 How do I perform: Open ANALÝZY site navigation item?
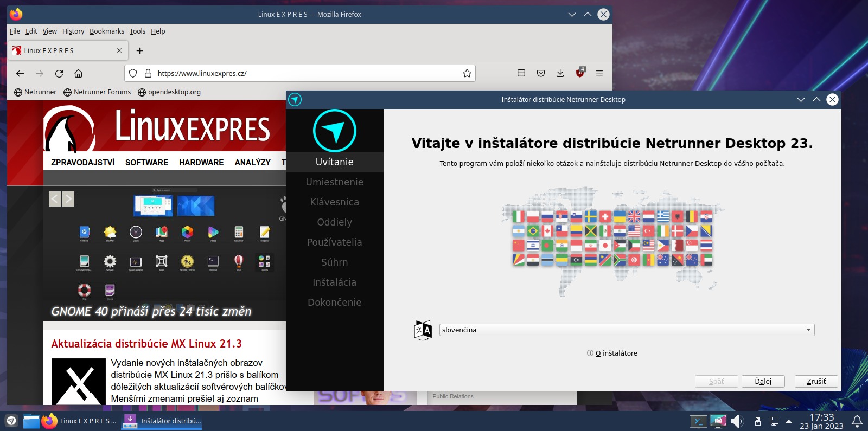pyautogui.click(x=252, y=162)
